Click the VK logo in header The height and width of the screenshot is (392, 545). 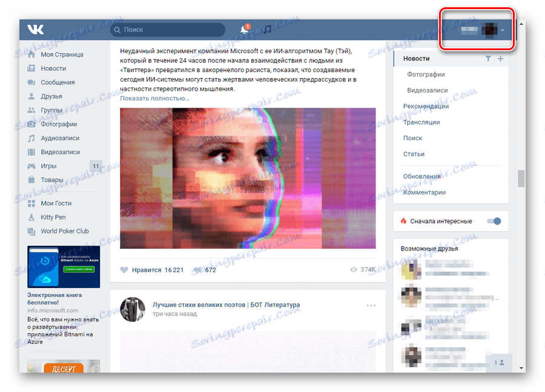[36, 30]
